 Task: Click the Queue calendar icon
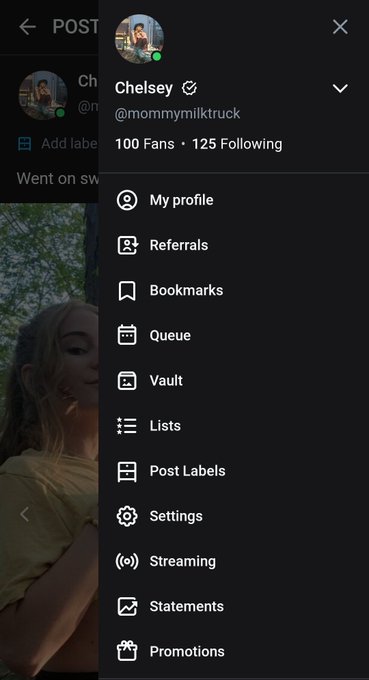tap(127, 336)
